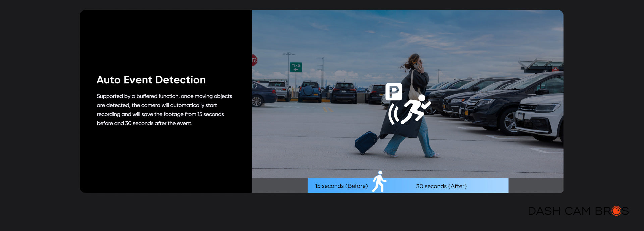Screen dimensions: 644x231
Task: Click the gray timeline area right of the blue bar
Action: (x=536, y=186)
